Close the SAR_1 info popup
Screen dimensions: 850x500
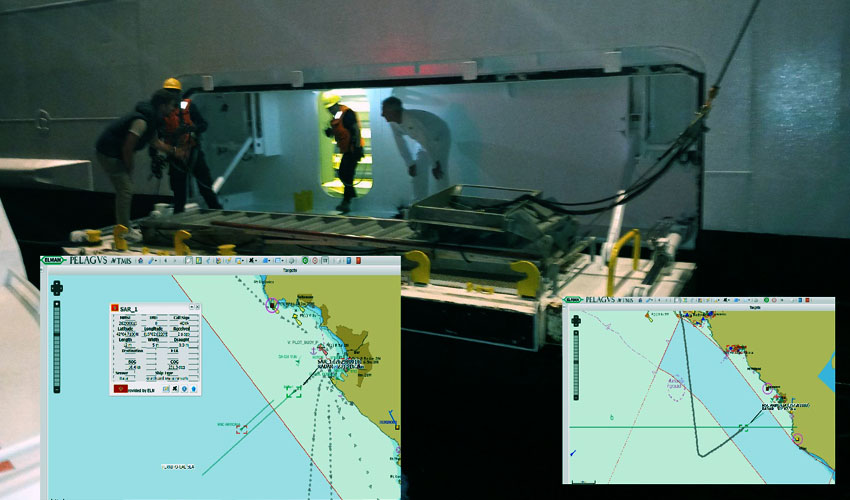(197, 307)
